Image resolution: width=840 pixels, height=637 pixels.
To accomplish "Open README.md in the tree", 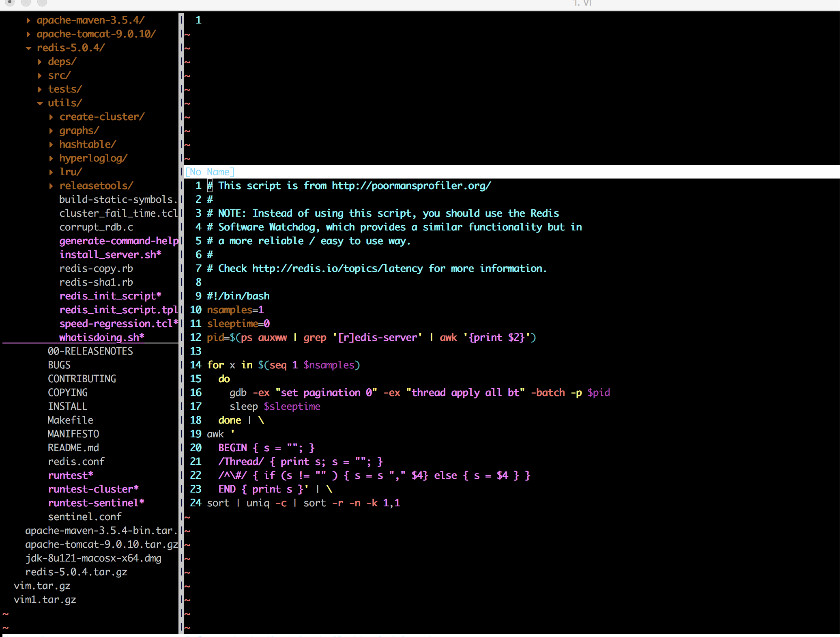I will 73,448.
